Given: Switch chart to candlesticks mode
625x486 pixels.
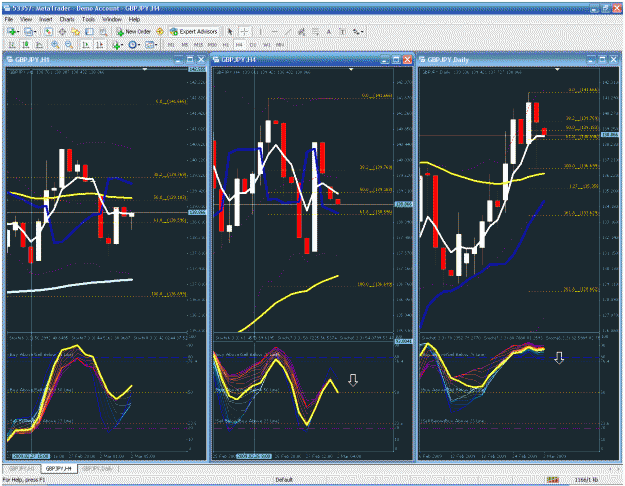Looking at the screenshot, I should 26,45.
